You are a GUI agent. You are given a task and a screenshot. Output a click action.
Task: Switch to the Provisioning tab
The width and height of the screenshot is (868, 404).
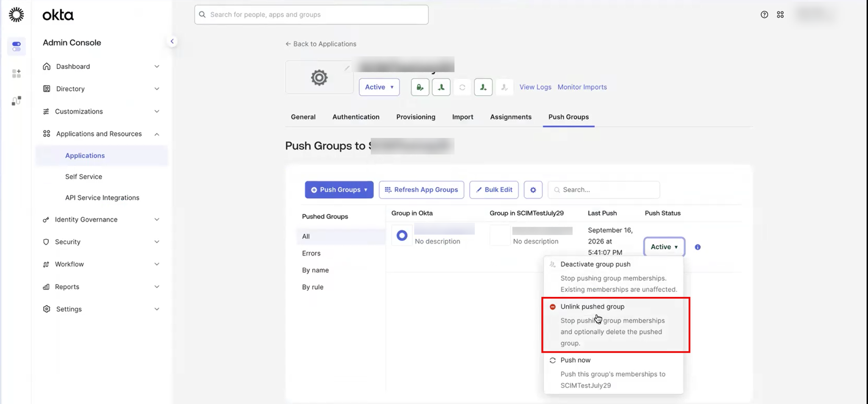(416, 117)
